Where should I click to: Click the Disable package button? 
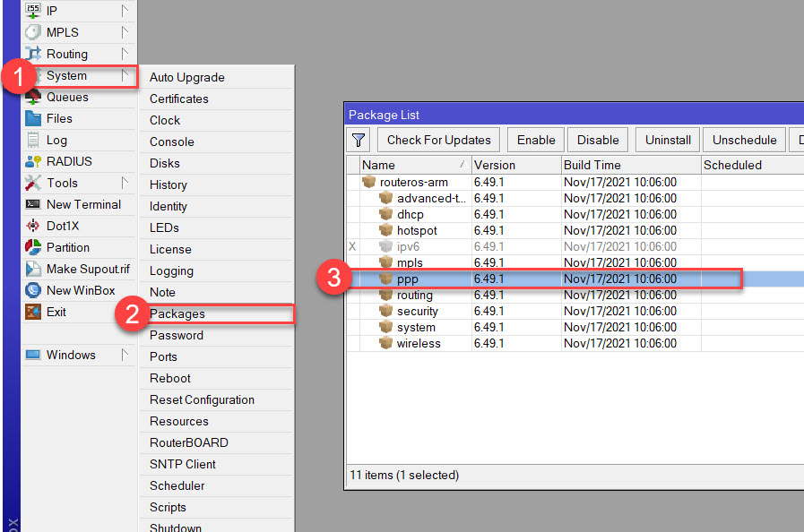(598, 140)
